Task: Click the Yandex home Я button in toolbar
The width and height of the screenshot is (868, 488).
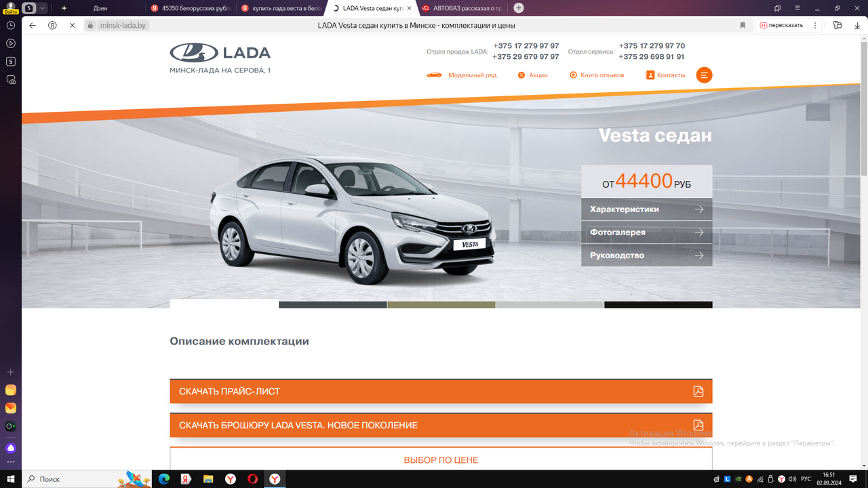Action: (x=52, y=25)
